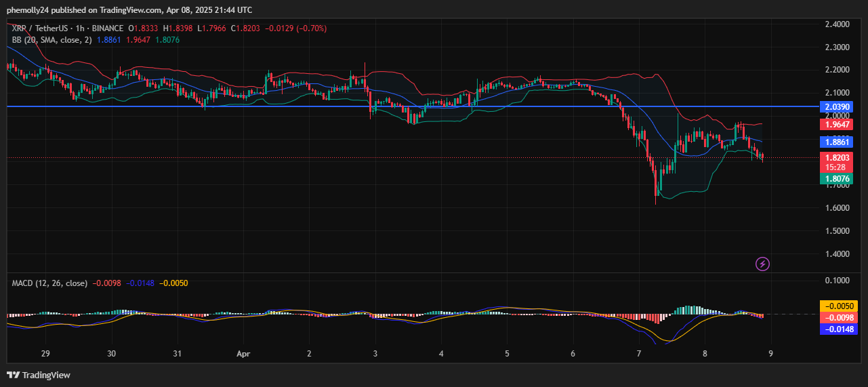Click the red -0.0098 histogram value label
The image size is (868, 387).
pyautogui.click(x=839, y=318)
